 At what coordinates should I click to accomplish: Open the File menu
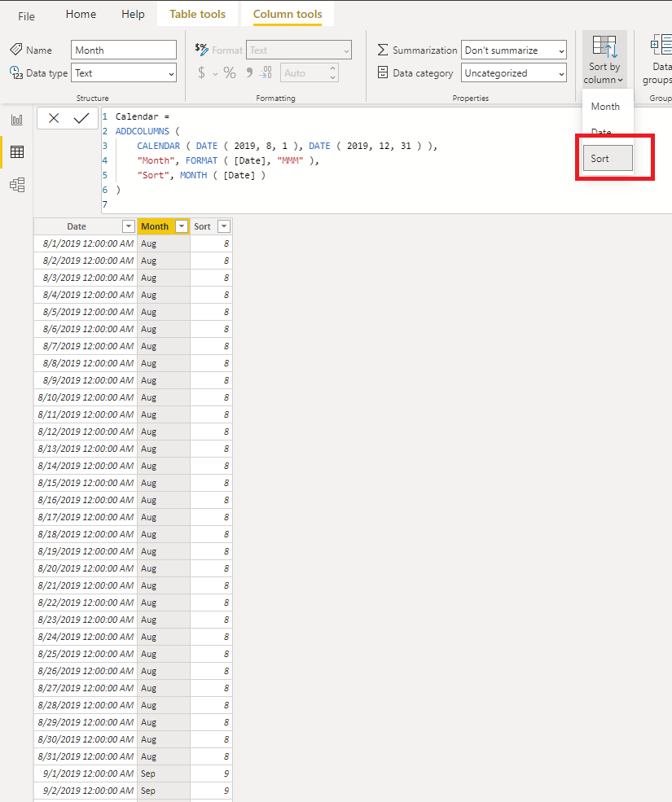[x=26, y=16]
